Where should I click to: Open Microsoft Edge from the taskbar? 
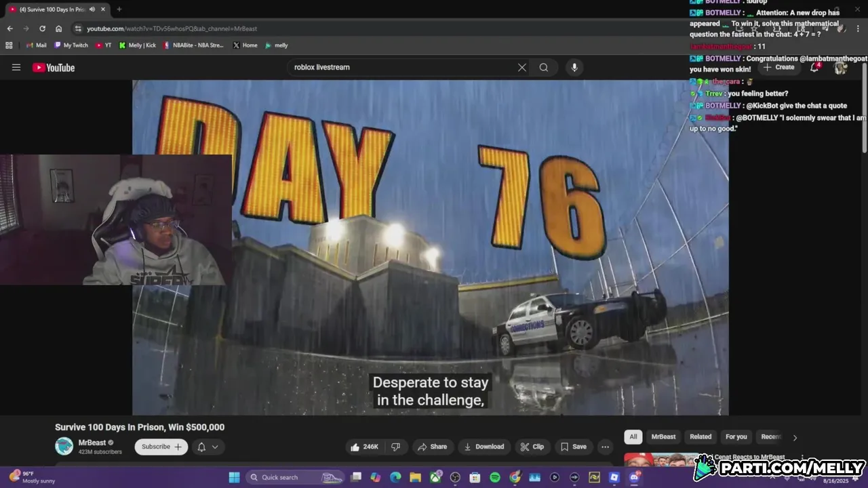(x=395, y=477)
